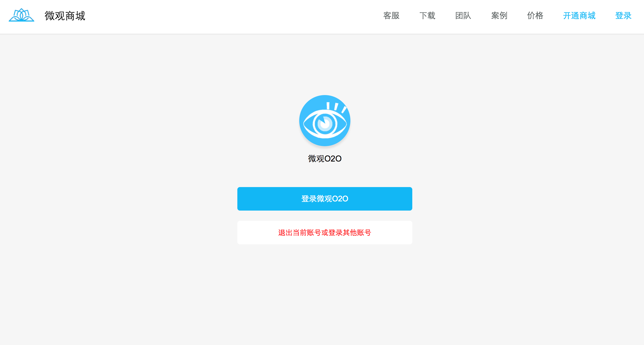Go to the 下载 page
Viewport: 644px width, 345px height.
pyautogui.click(x=427, y=16)
